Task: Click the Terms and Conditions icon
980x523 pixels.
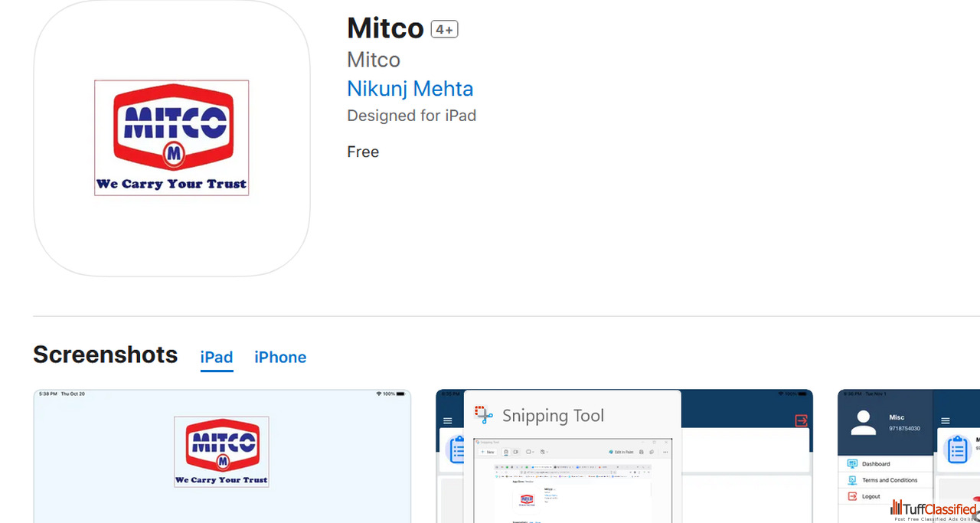Action: (x=852, y=480)
